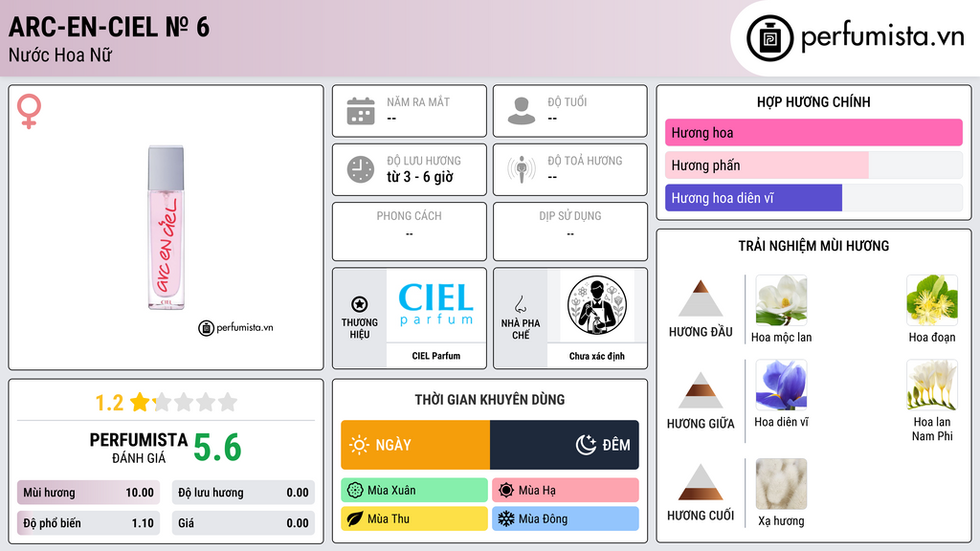Image resolution: width=980 pixels, height=551 pixels.
Task: Select the Hoa lan Nam Phi note image
Action: (x=932, y=385)
